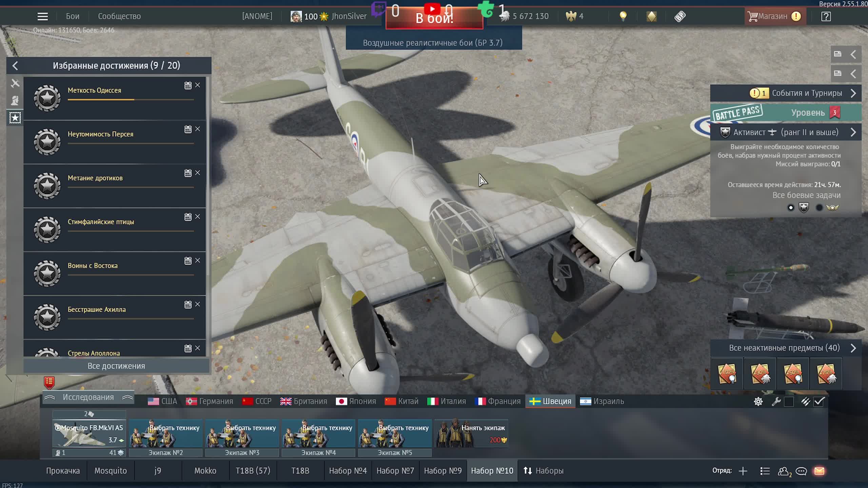Enable the auto-repair checkbox
Image resolution: width=868 pixels, height=488 pixels.
tap(789, 402)
